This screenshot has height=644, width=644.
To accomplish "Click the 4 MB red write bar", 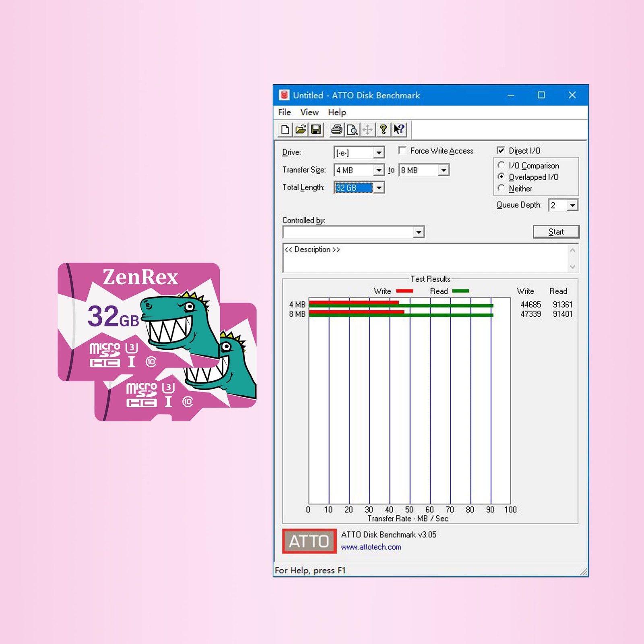I will [x=354, y=302].
